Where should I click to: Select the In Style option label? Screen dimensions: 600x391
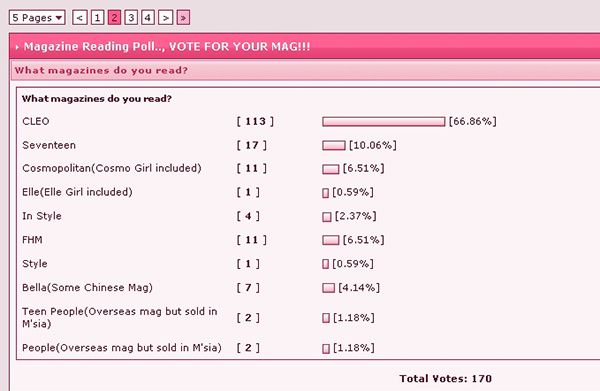coord(42,216)
